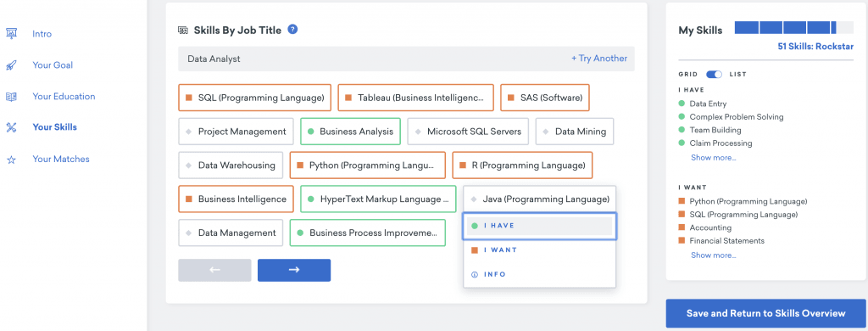The image size is (868, 331).
Task: Click the star icon beside Your Matches
Action: pos(11,159)
